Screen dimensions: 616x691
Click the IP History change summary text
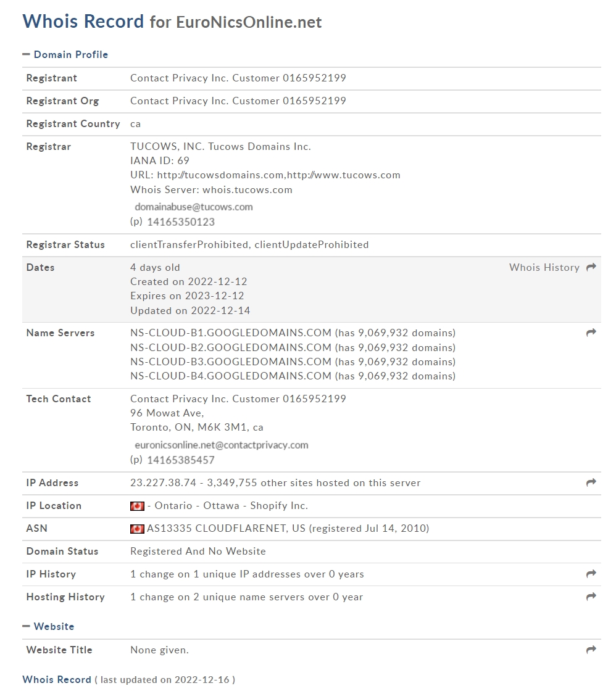(x=247, y=574)
